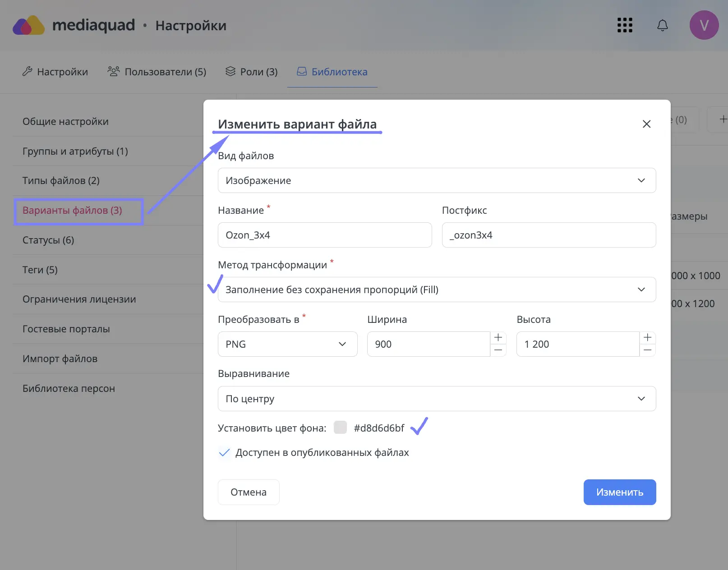This screenshot has height=570, width=728.
Task: Open Импорт файлов section
Action: (x=108, y=359)
